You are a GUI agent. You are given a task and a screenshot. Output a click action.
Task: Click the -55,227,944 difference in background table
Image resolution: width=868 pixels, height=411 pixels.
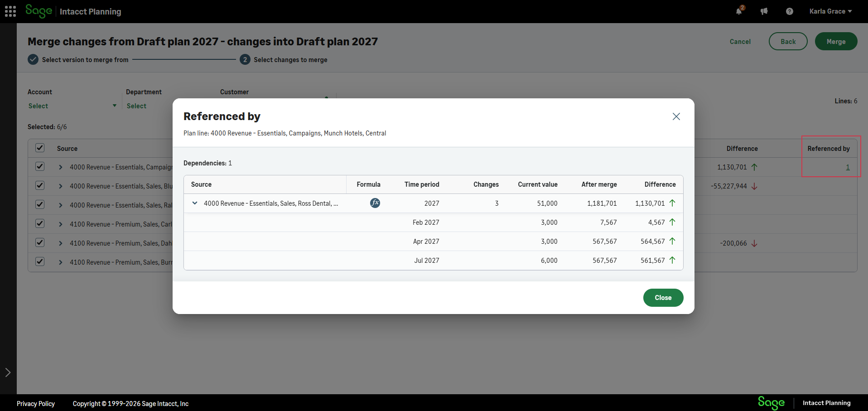point(729,186)
